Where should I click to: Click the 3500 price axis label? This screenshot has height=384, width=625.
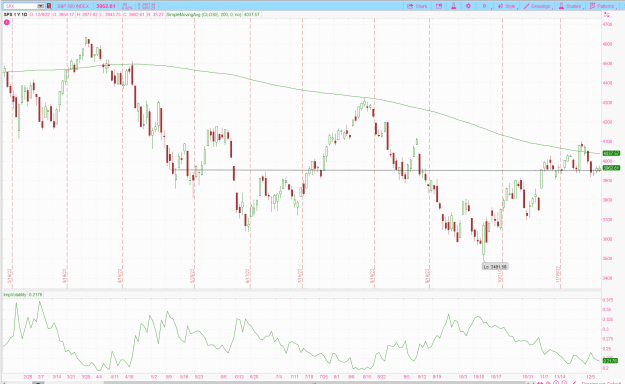click(607, 258)
